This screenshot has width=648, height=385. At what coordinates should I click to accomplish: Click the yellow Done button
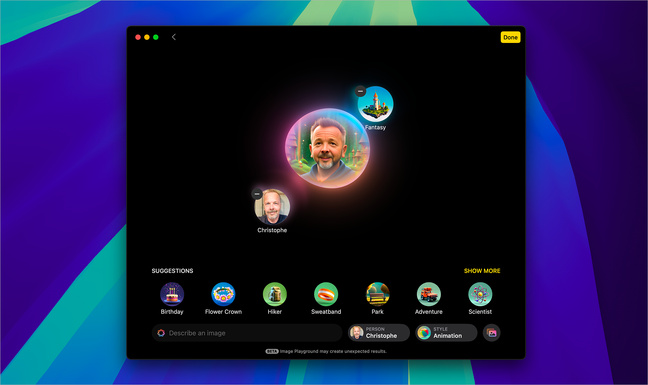tap(510, 37)
